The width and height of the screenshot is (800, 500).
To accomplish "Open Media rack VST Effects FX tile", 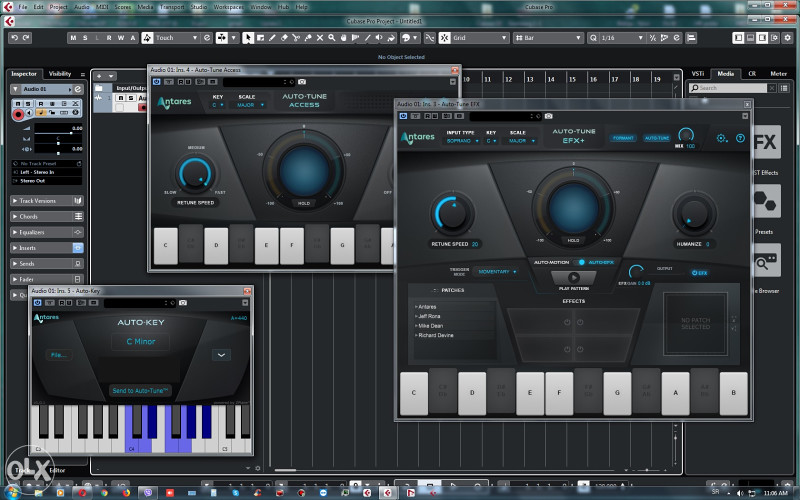I will tap(766, 142).
